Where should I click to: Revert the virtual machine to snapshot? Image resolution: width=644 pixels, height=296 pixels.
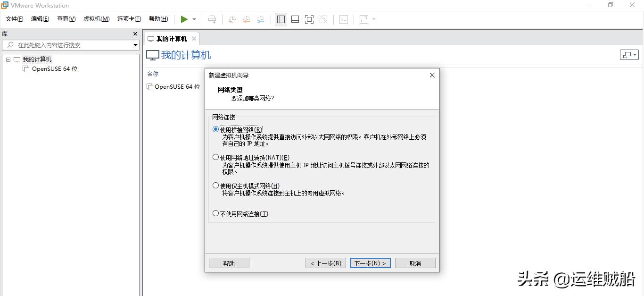point(246,19)
